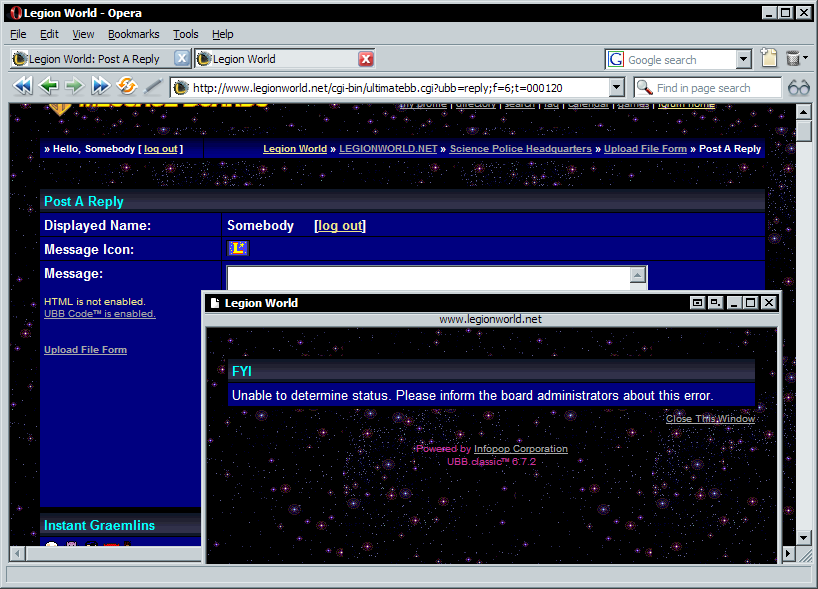
Task: Click the Instant Graemlins heading
Action: (99, 525)
